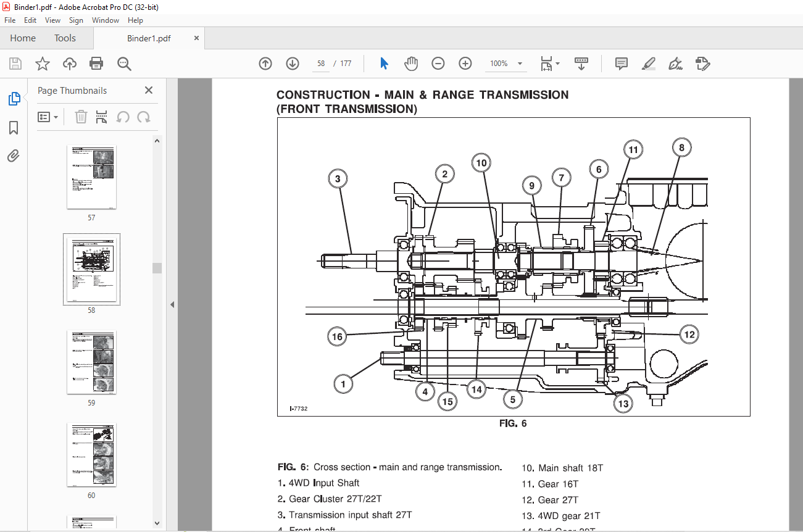Click the page number input field

[x=321, y=64]
